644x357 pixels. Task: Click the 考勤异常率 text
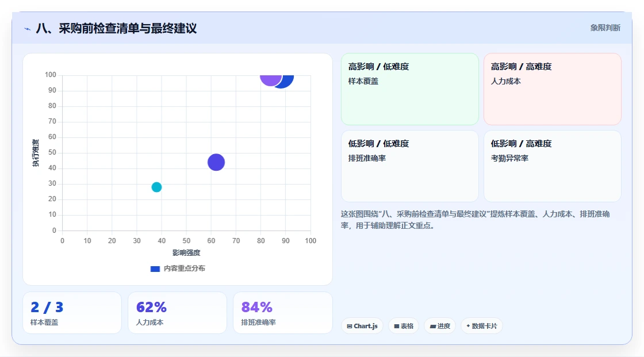tap(509, 158)
